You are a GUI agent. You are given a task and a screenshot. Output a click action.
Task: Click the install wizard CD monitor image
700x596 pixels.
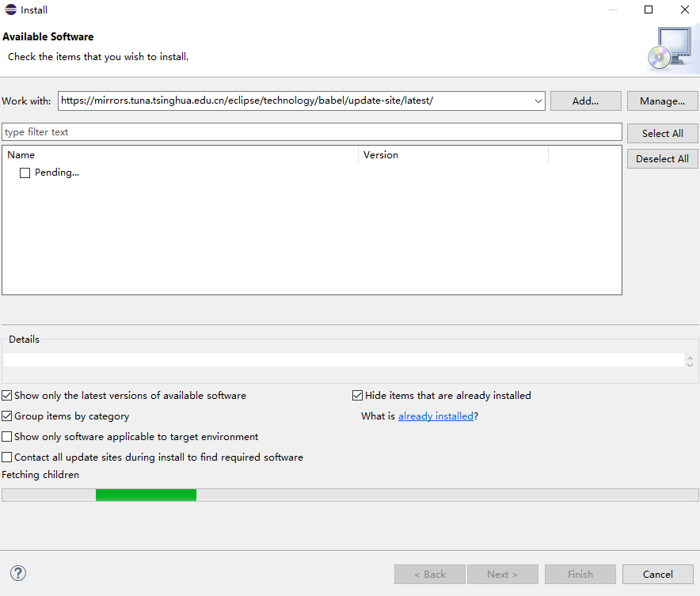[668, 50]
